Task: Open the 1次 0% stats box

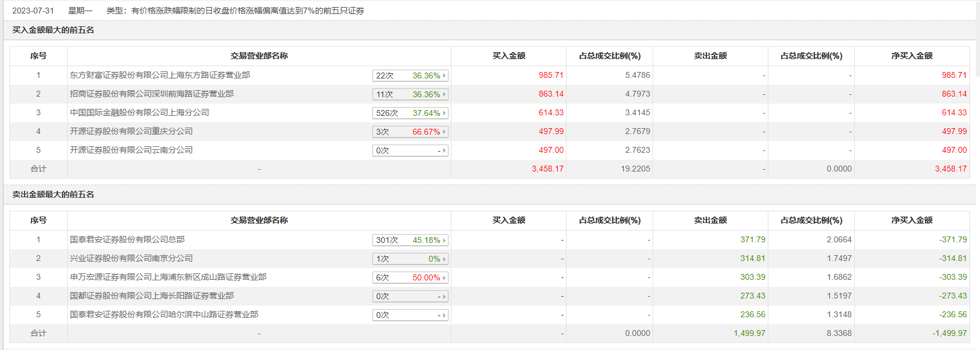Action: click(x=410, y=259)
